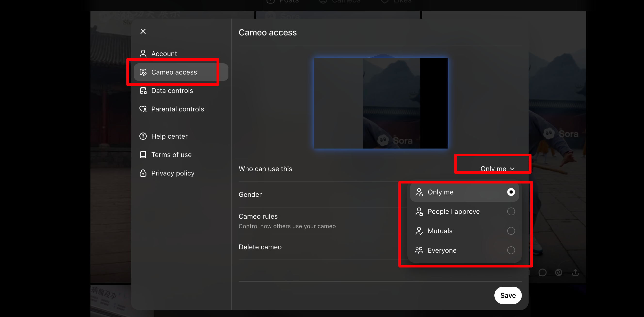Click the Parental controls heart icon

[x=143, y=109]
